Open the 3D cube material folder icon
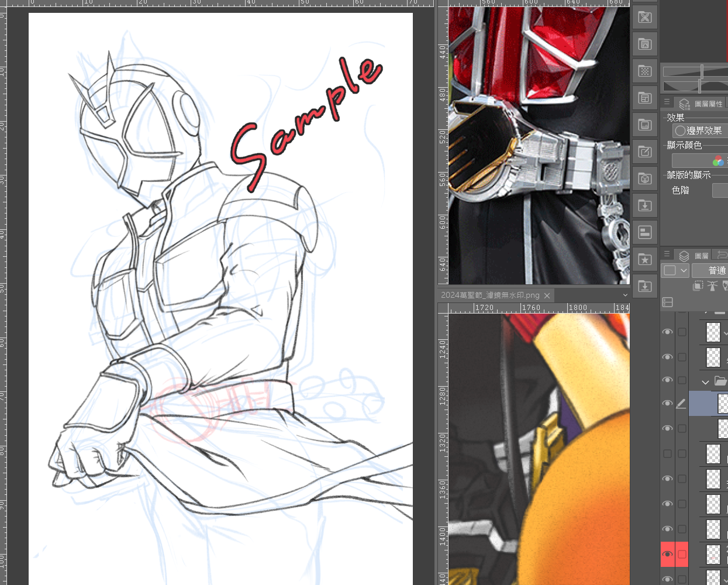This screenshot has height=585, width=728. click(645, 178)
